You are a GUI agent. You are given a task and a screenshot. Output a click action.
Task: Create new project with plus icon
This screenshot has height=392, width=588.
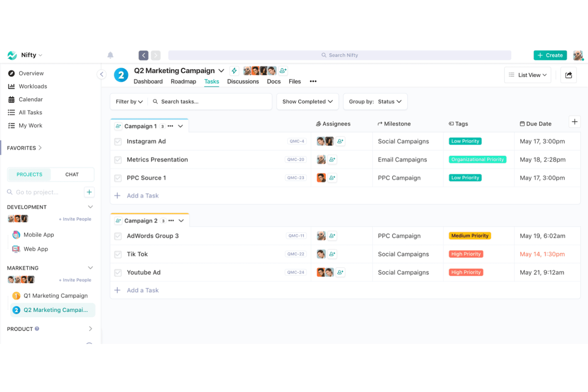pyautogui.click(x=89, y=192)
